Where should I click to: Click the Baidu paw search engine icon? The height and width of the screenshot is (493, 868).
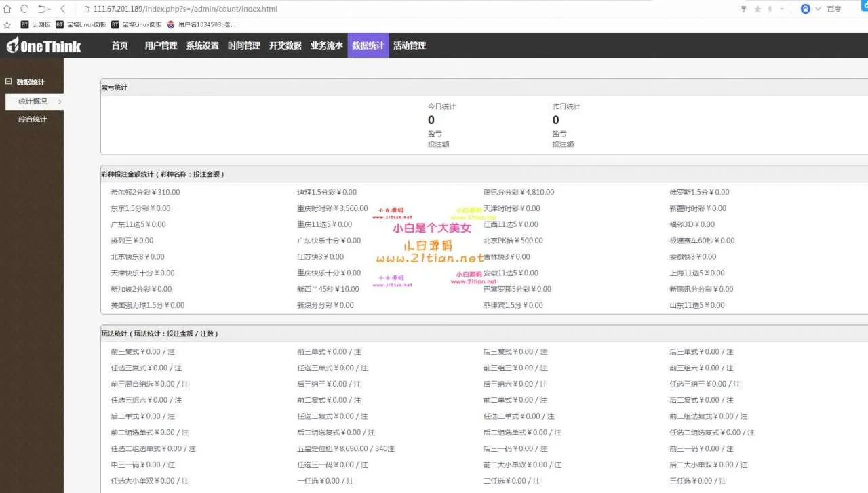click(x=806, y=9)
